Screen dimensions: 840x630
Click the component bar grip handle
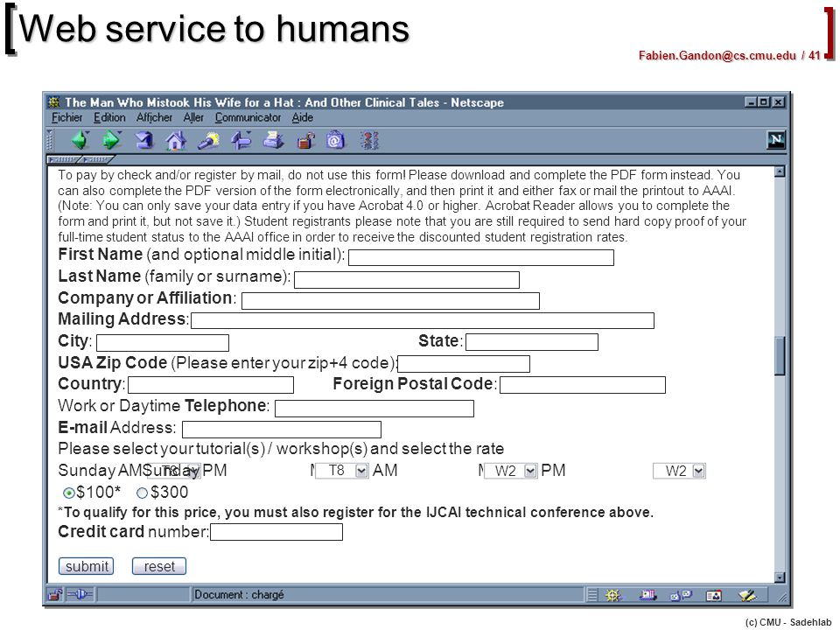coord(592,595)
